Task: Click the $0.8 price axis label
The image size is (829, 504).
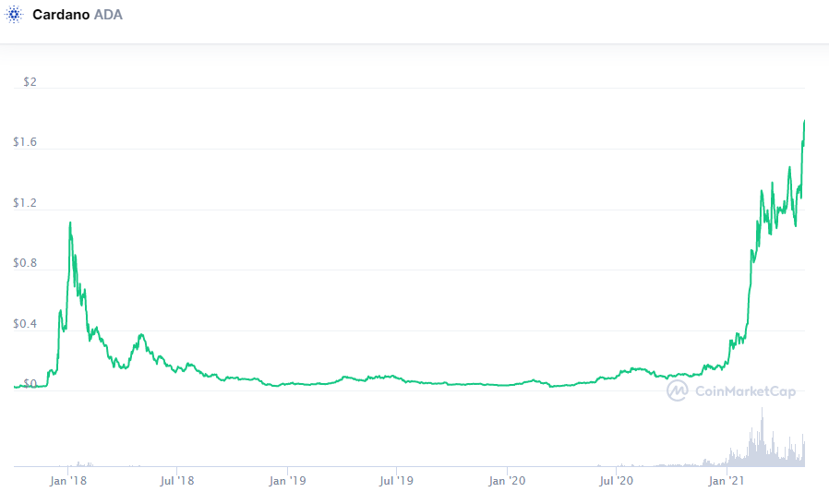Action: (25, 264)
